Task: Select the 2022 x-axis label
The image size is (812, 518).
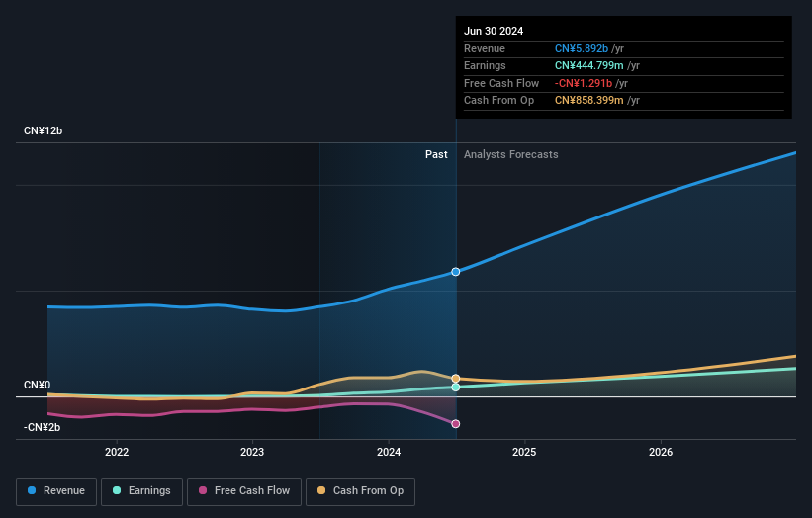Action: (x=117, y=452)
